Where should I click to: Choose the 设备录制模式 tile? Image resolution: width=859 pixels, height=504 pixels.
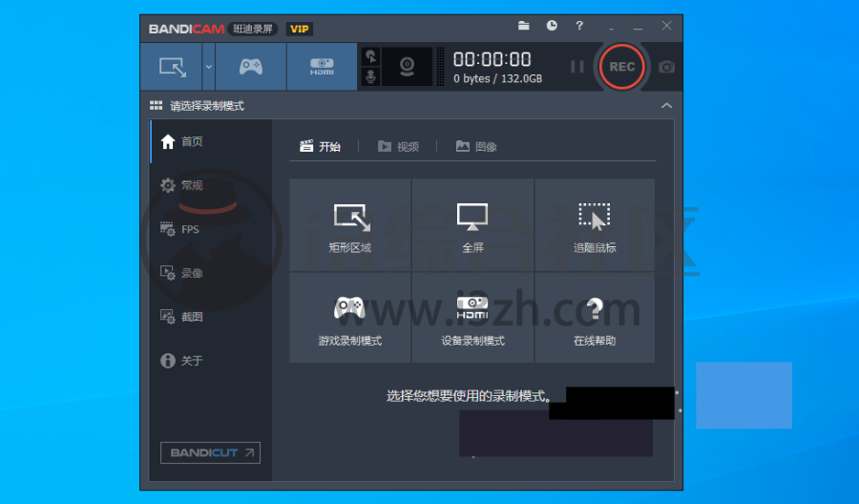pos(472,318)
